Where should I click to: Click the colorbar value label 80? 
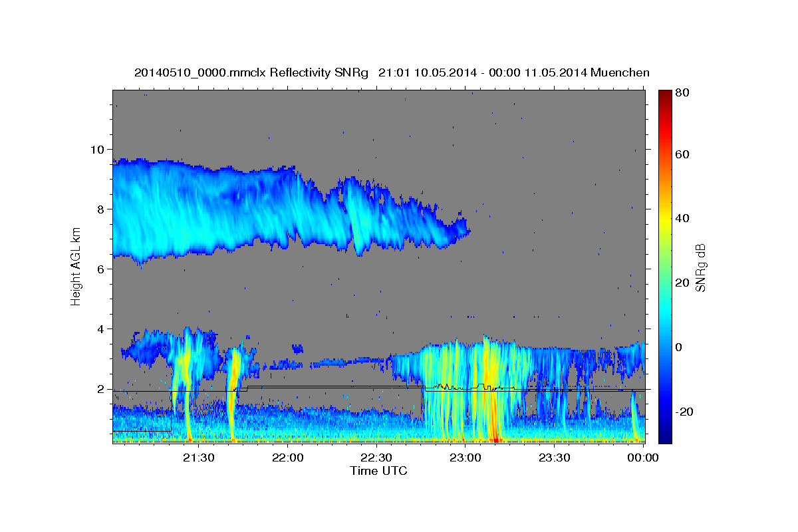coord(682,93)
